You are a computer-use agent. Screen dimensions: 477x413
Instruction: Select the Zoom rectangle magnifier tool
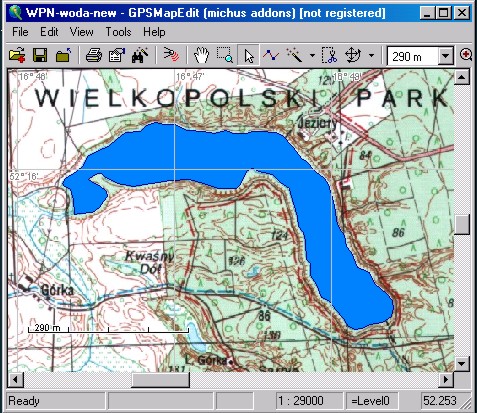point(225,55)
